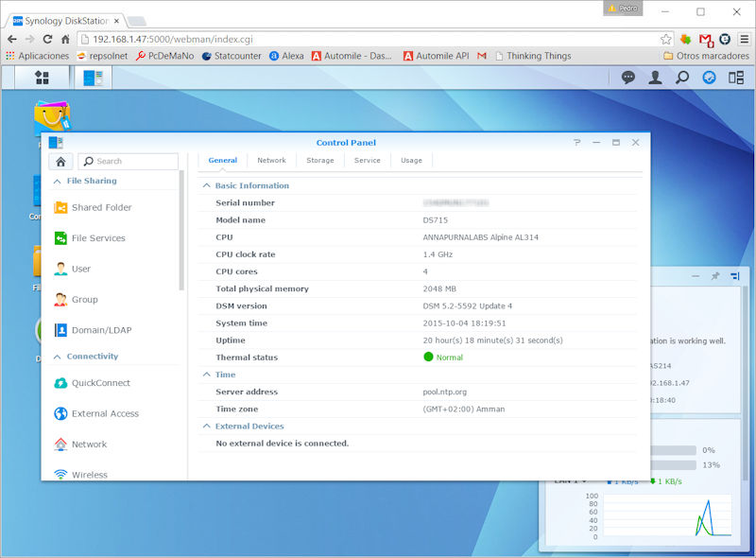This screenshot has height=558, width=756.
Task: Click the Gmail extension icon in the toolbar
Action: point(706,40)
